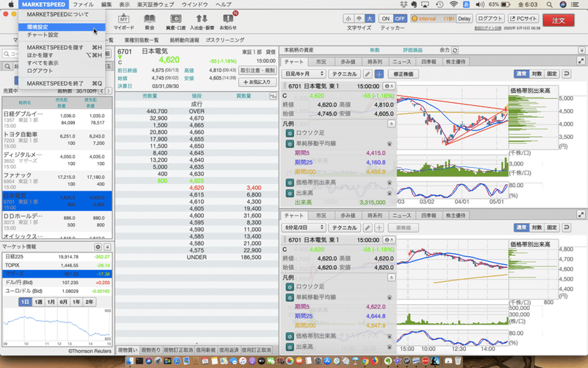588x368 pixels.
Task: Click the refresh icon next to 余力
Action: (455, 50)
